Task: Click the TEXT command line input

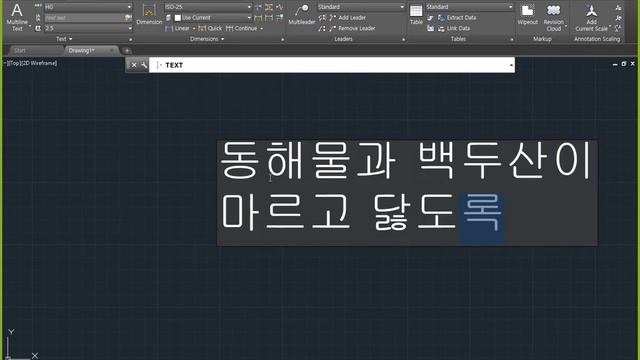Action: [331, 65]
